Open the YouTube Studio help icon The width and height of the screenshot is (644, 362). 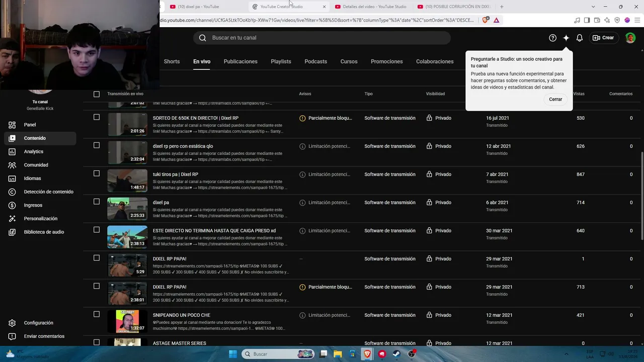click(552, 38)
